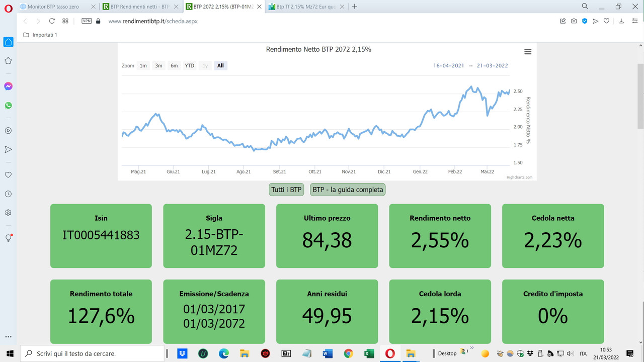644x362 pixels.
Task: Launch Microsoft Word from the taskbar
Action: click(328, 353)
